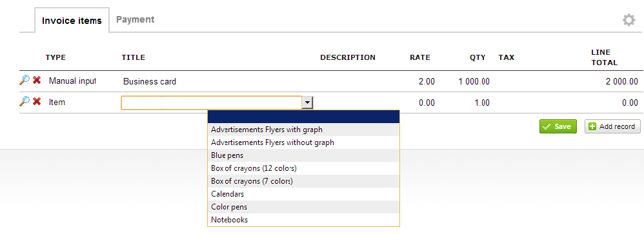Open the title dropdown arrow in Item row

[x=308, y=102]
